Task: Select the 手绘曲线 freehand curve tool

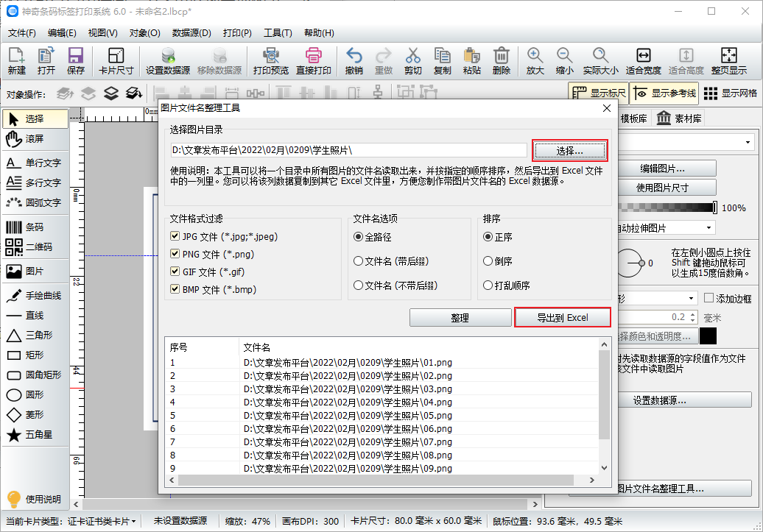Action: pos(35,296)
